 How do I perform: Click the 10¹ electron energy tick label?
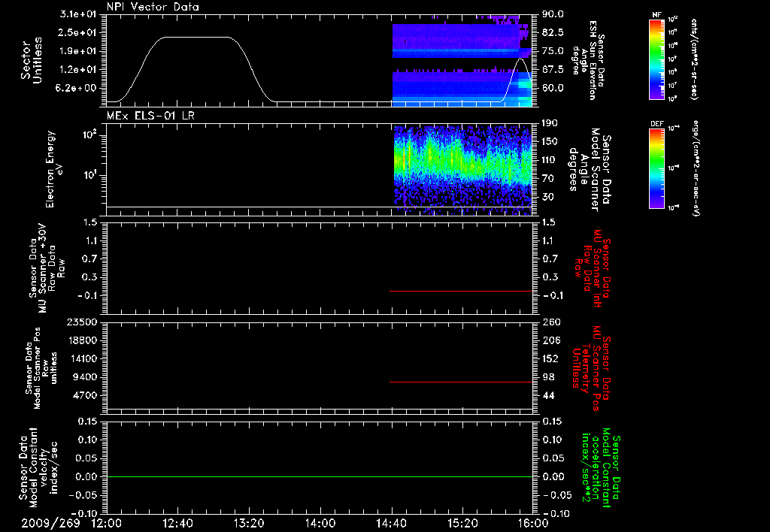coord(90,174)
